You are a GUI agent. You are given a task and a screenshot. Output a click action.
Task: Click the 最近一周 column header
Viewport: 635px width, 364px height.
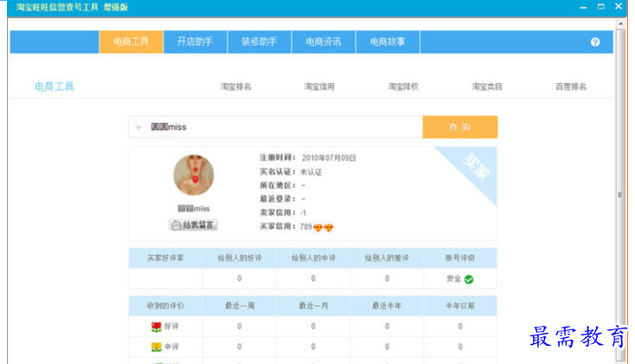[x=239, y=306]
